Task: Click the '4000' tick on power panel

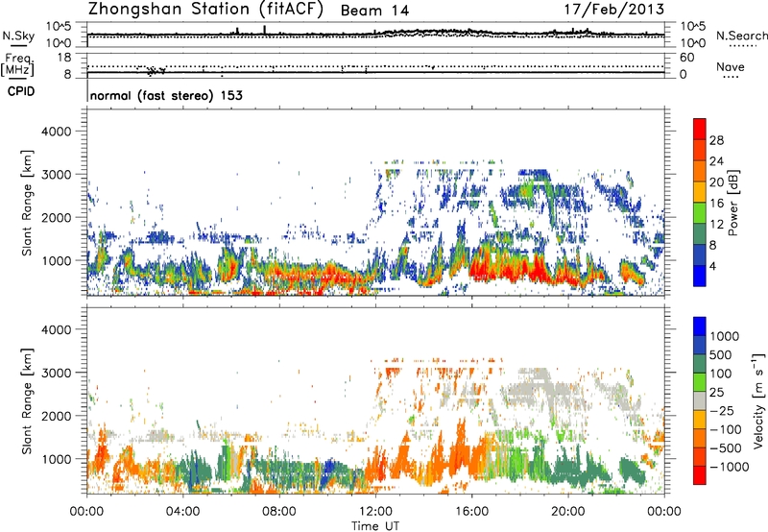Action: pos(56,132)
